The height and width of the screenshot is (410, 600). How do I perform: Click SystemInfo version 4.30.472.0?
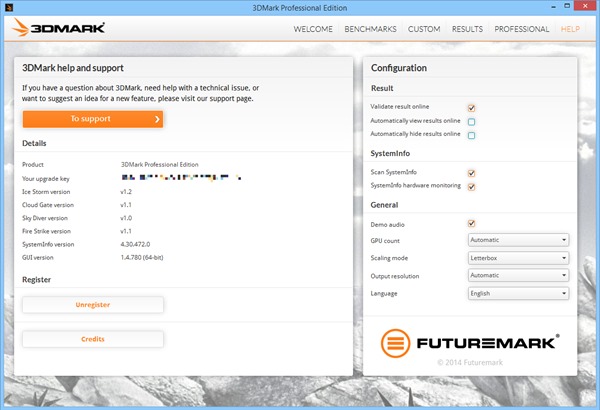[x=135, y=244]
